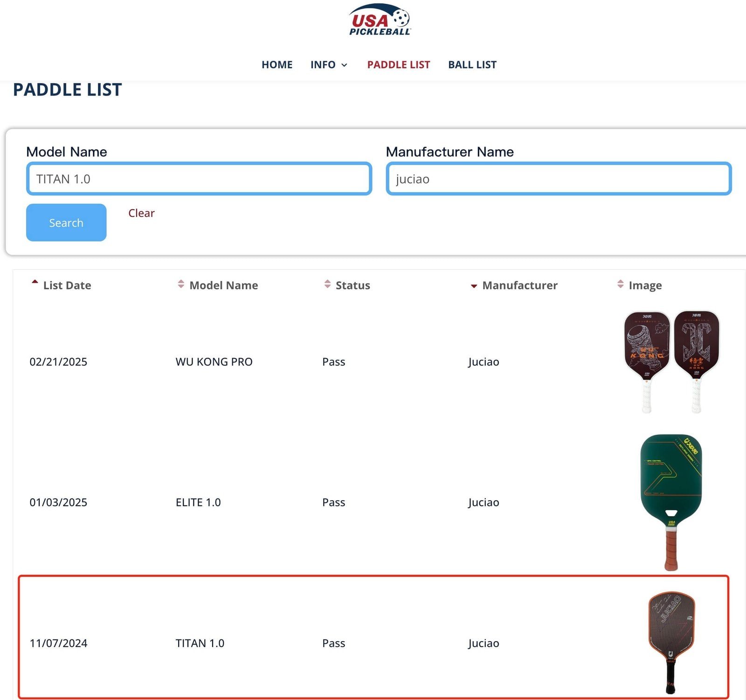Click the PADDLE LIST page heading
746x700 pixels.
tap(68, 90)
